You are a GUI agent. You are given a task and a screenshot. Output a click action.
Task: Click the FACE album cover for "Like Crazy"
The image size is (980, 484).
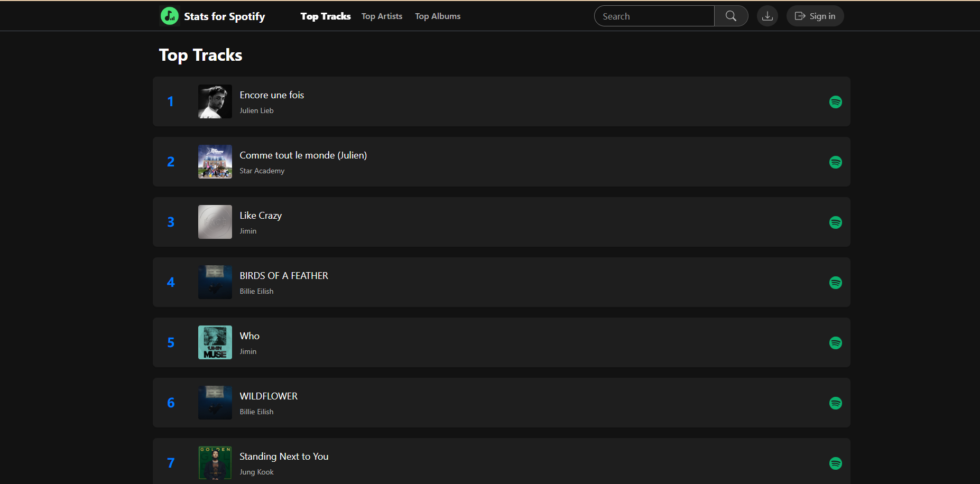pyautogui.click(x=215, y=222)
